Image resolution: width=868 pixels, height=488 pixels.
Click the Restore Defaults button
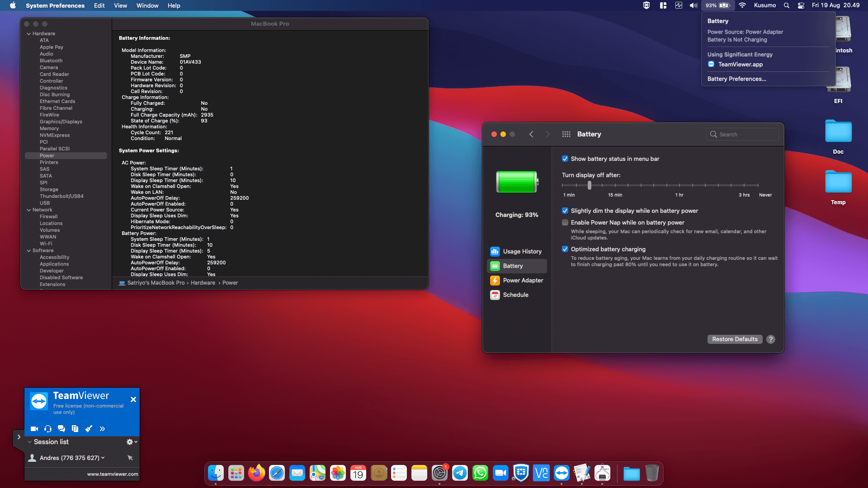(x=735, y=339)
